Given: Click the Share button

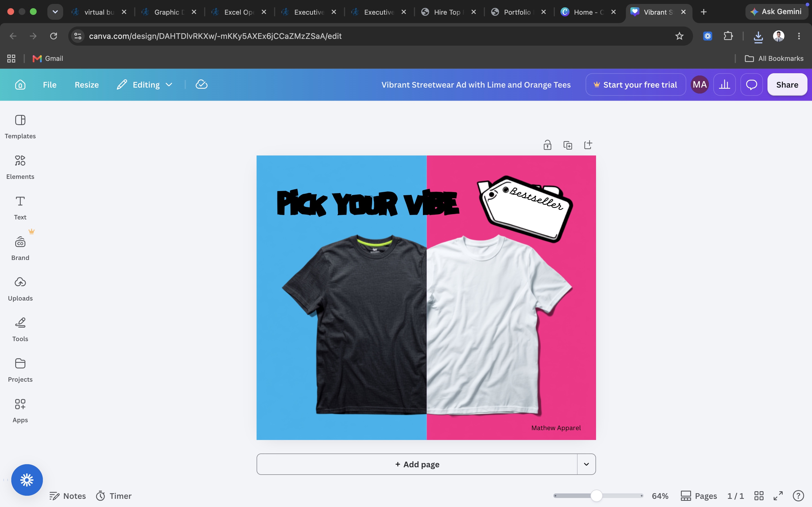Looking at the screenshot, I should 787,84.
